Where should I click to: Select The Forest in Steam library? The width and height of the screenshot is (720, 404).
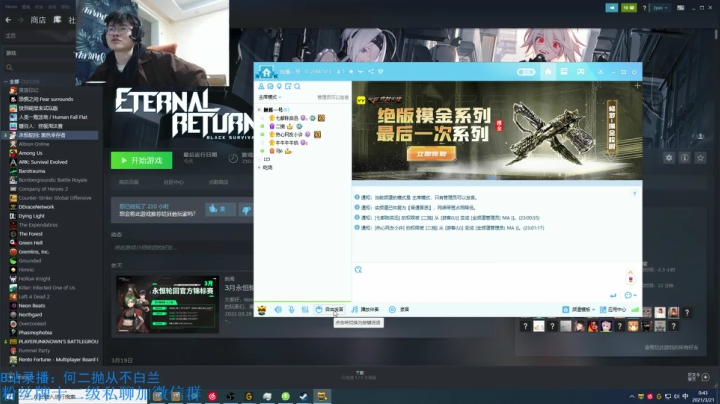30,234
